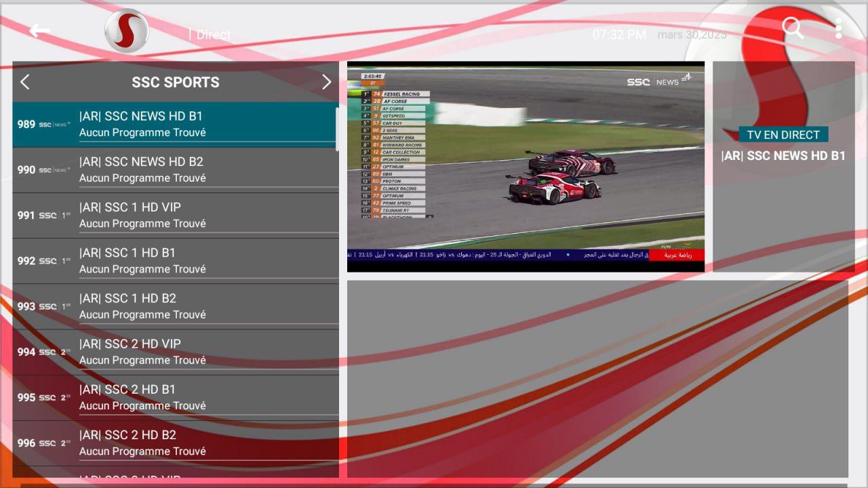Image resolution: width=868 pixels, height=488 pixels.
Task: Open the search magnifier icon
Action: [793, 28]
